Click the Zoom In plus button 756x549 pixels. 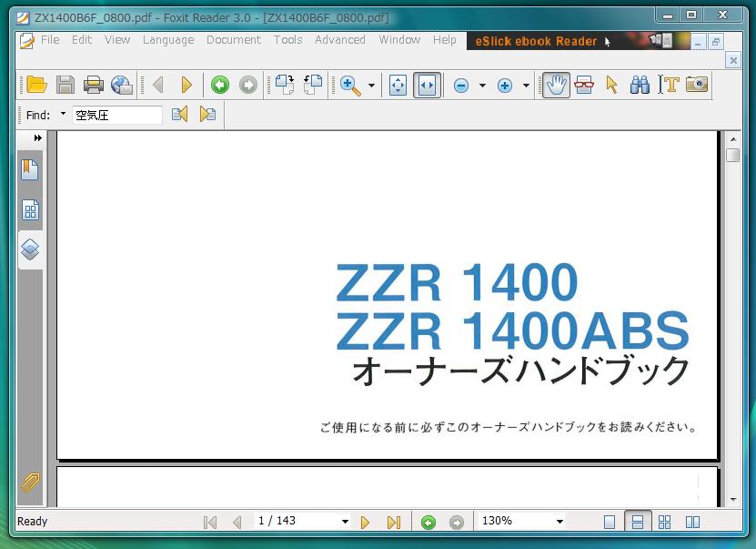click(x=504, y=86)
